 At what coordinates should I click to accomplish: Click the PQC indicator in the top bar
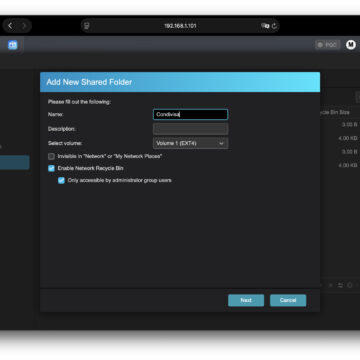tap(327, 45)
